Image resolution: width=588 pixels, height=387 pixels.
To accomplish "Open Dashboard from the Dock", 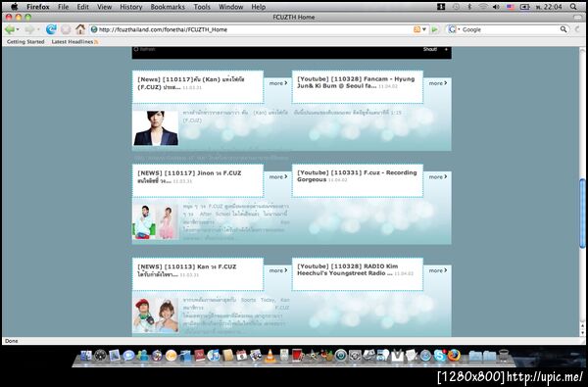I will pyautogui.click(x=100, y=355).
